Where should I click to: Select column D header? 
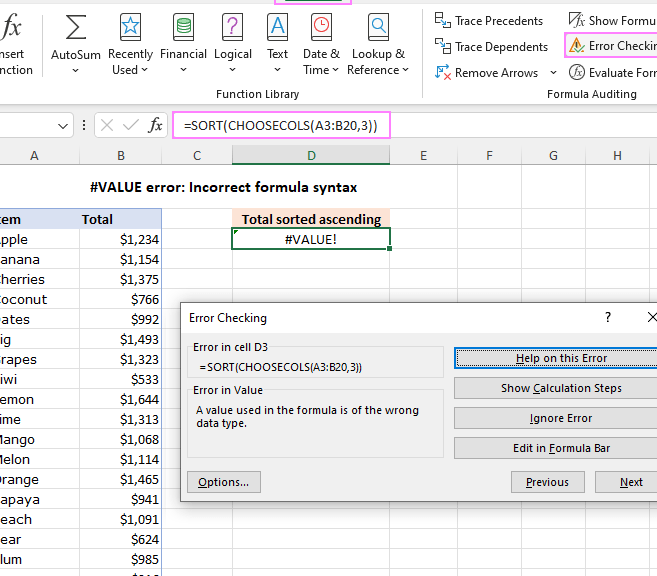point(311,155)
